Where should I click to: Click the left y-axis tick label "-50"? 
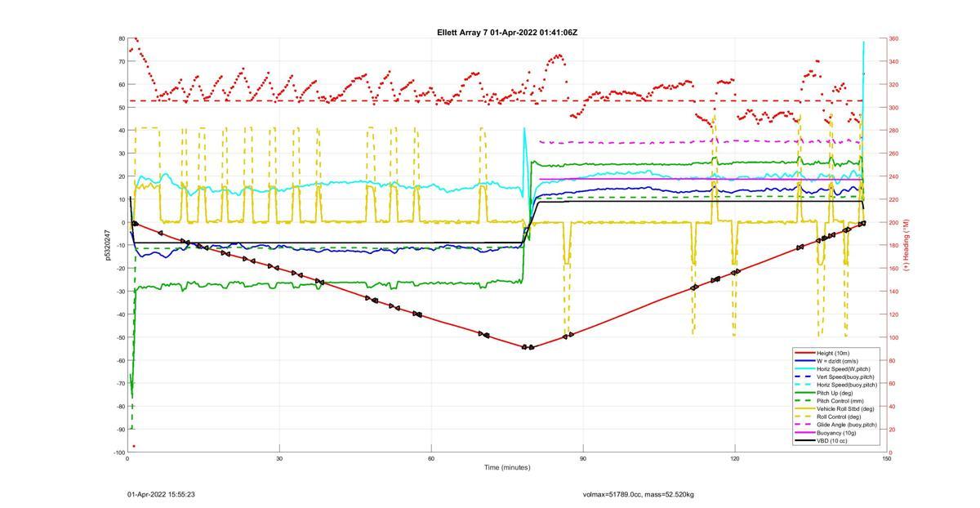tap(120, 337)
